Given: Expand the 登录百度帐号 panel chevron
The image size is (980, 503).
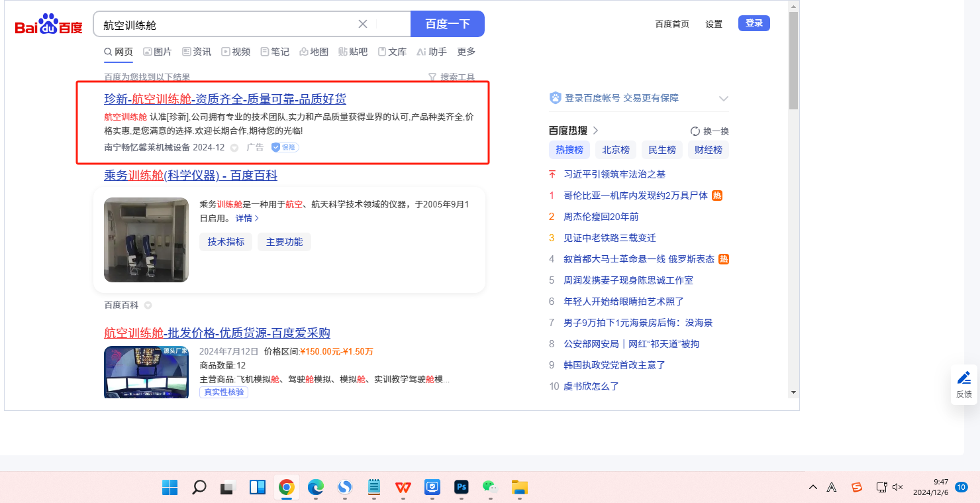Looking at the screenshot, I should (723, 99).
